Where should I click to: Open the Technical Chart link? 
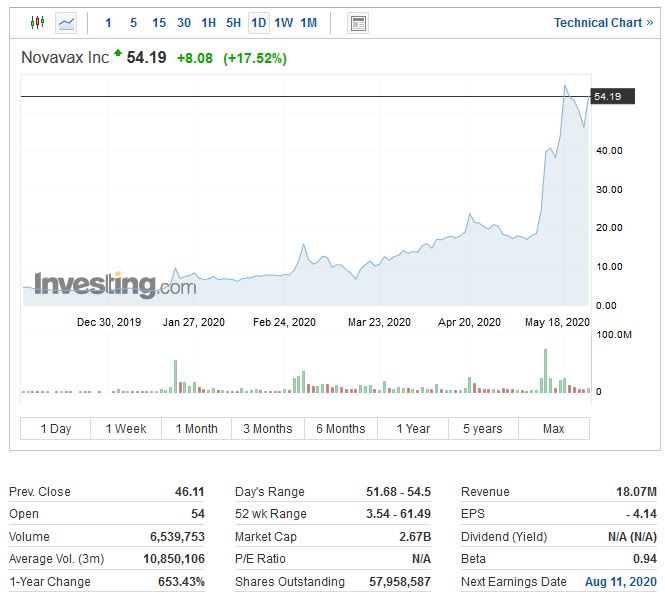coord(603,22)
